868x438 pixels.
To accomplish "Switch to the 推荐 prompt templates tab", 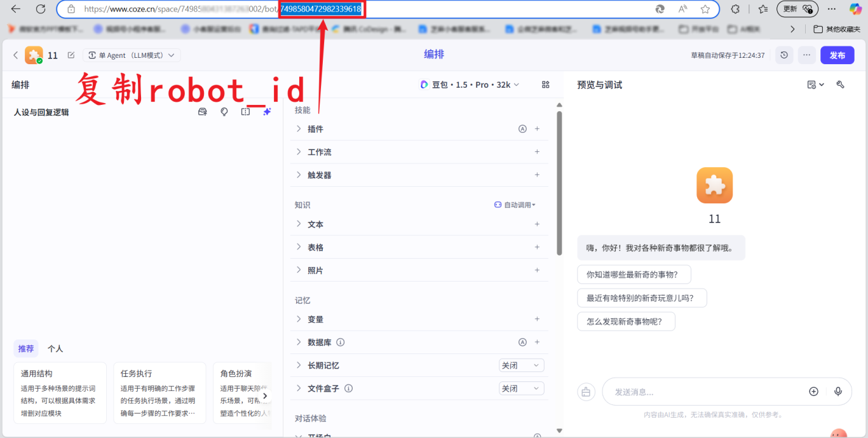I will 26,348.
